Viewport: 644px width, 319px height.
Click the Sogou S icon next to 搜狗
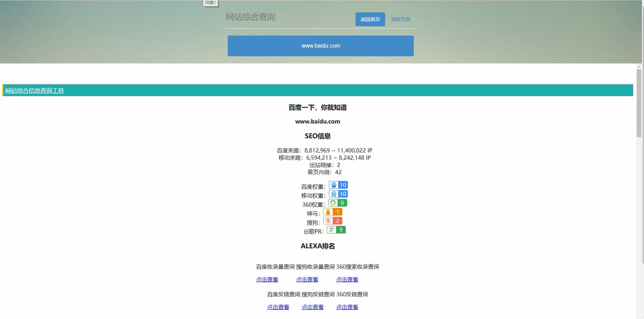[x=328, y=221]
